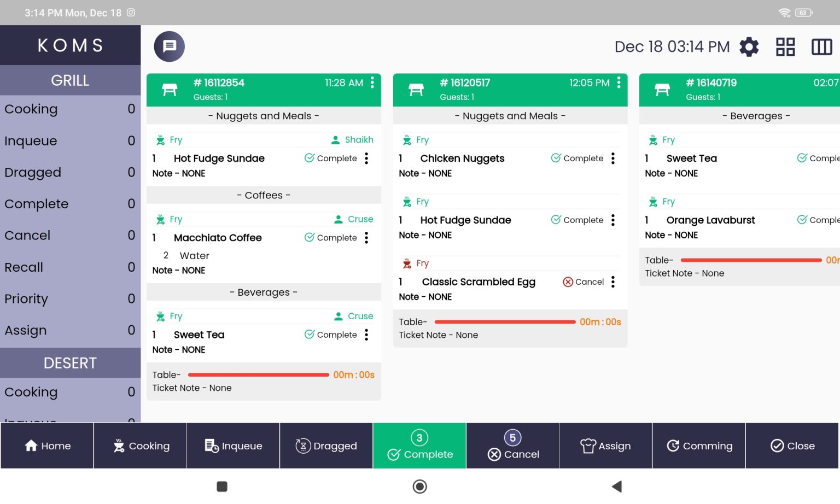
Task: Open three-dot menu for Macchiato Coffee
Action: click(x=366, y=238)
